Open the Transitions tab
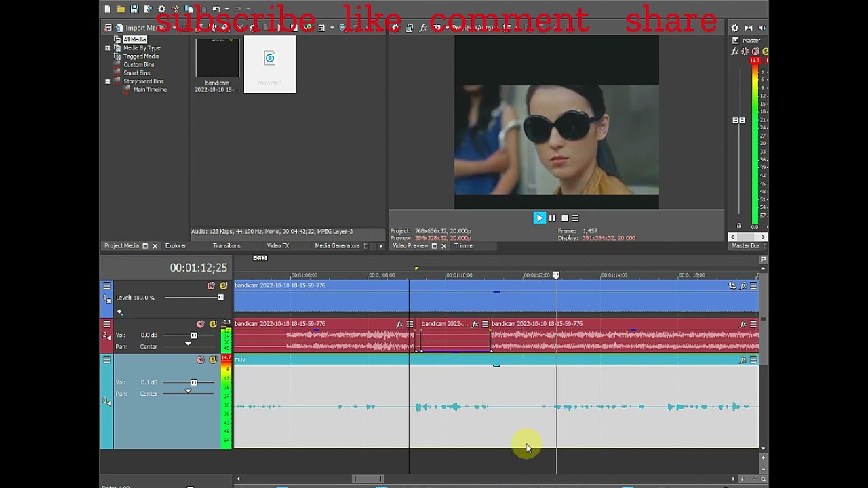The image size is (868, 488). coord(226,246)
